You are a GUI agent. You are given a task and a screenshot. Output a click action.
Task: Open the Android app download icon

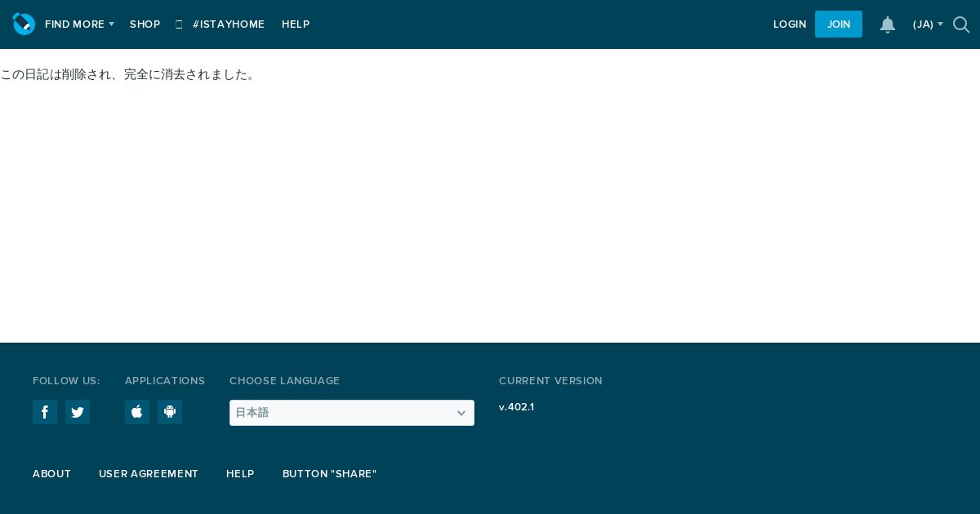coord(170,412)
